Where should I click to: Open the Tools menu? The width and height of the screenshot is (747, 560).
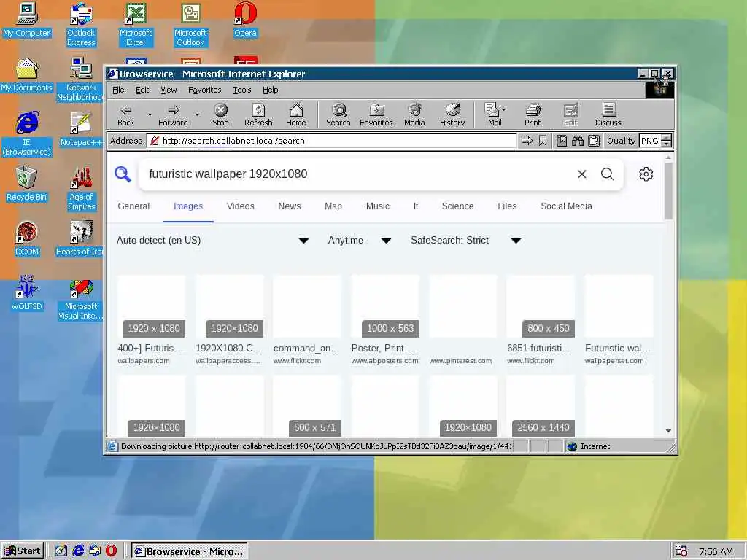242,90
